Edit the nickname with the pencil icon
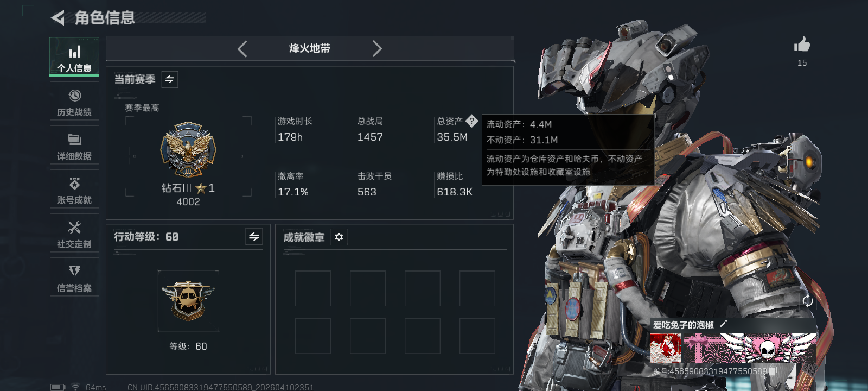 pos(723,325)
